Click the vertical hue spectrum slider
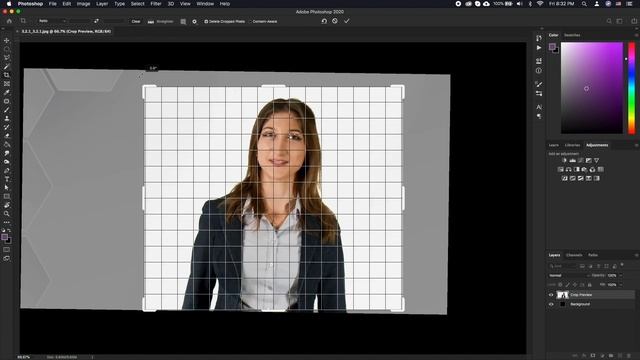 pyautogui.click(x=631, y=88)
